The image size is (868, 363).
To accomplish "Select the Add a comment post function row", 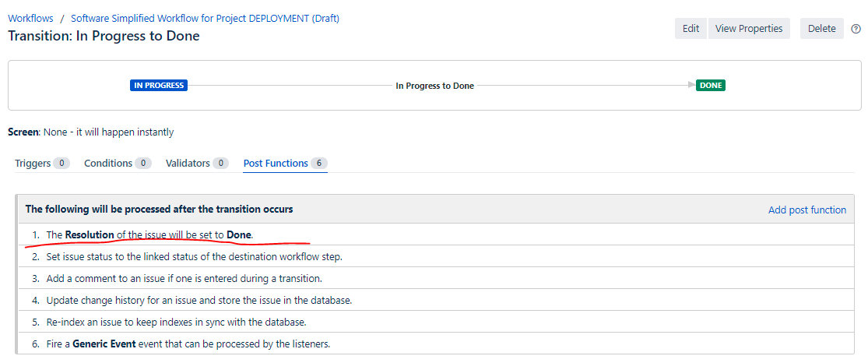I will coord(436,278).
